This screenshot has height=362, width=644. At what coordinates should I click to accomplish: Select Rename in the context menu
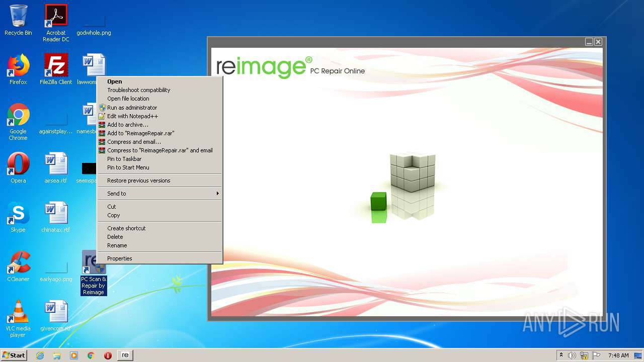point(159,245)
